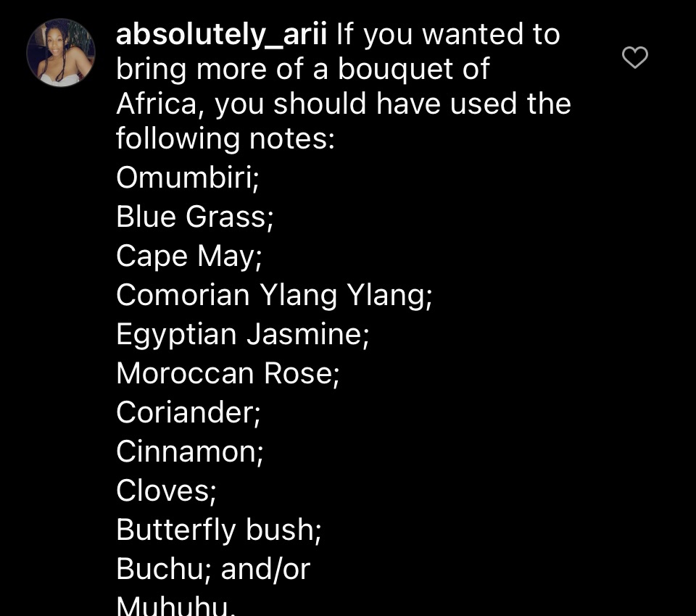Tap the "Egyptian Jasmine;" line
696x616 pixels.
(x=243, y=334)
